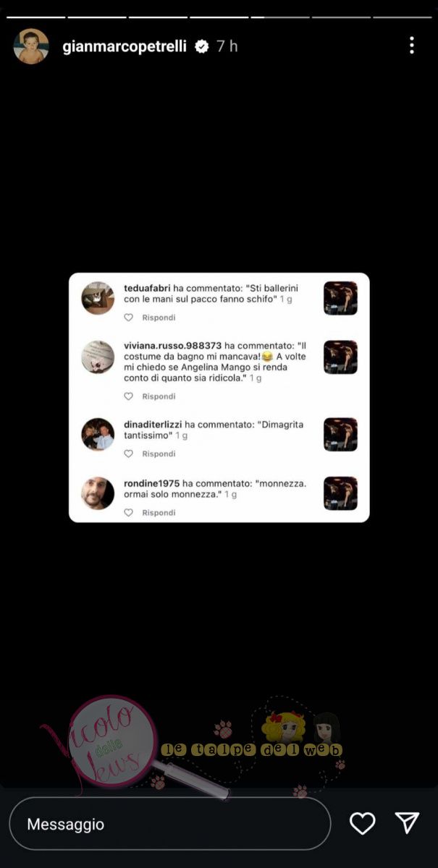Like rondine1975's comment with the heart
Screen dimensions: 438x868
[x=129, y=512]
